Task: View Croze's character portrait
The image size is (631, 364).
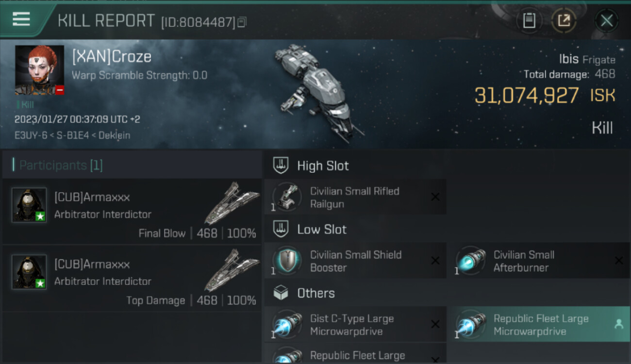Action: (x=39, y=70)
